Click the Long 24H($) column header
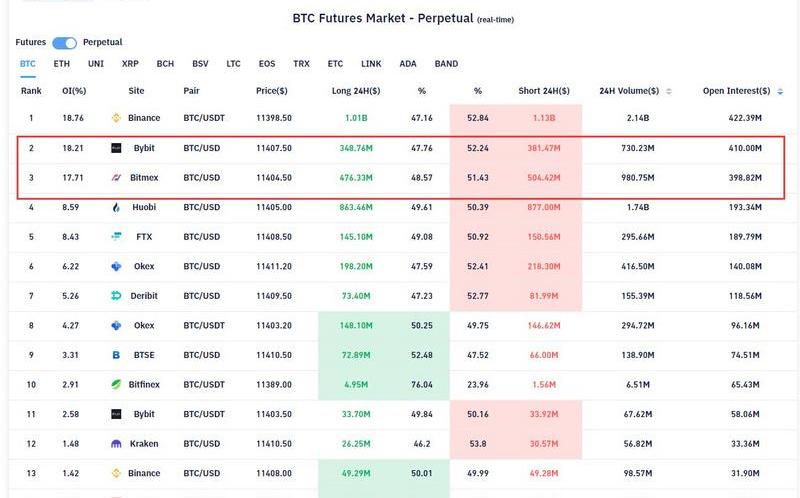 coord(356,91)
